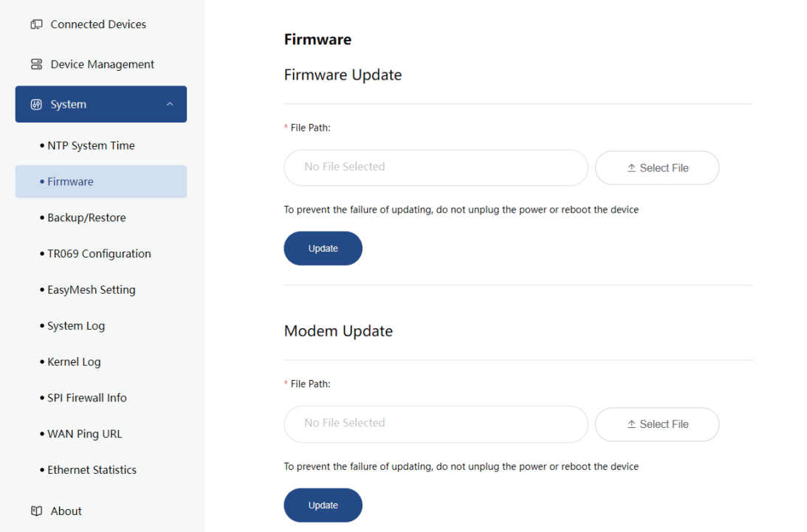
Task: Open NTP System Time page
Action: pyautogui.click(x=91, y=145)
